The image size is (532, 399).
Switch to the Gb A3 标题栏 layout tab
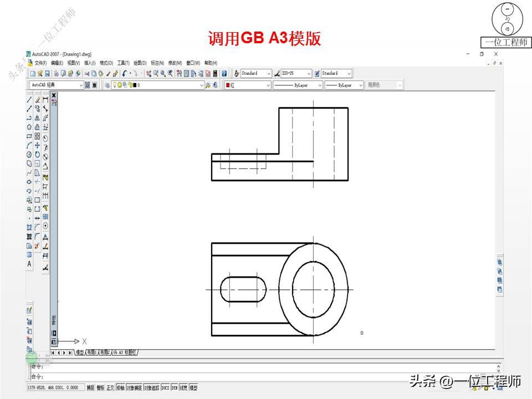[125, 352]
